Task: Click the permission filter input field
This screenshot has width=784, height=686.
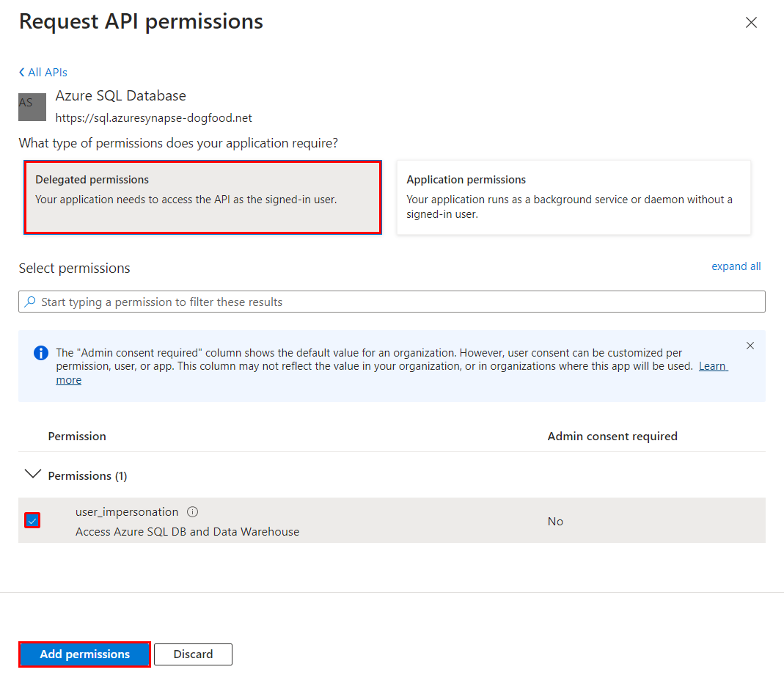Action: point(293,302)
